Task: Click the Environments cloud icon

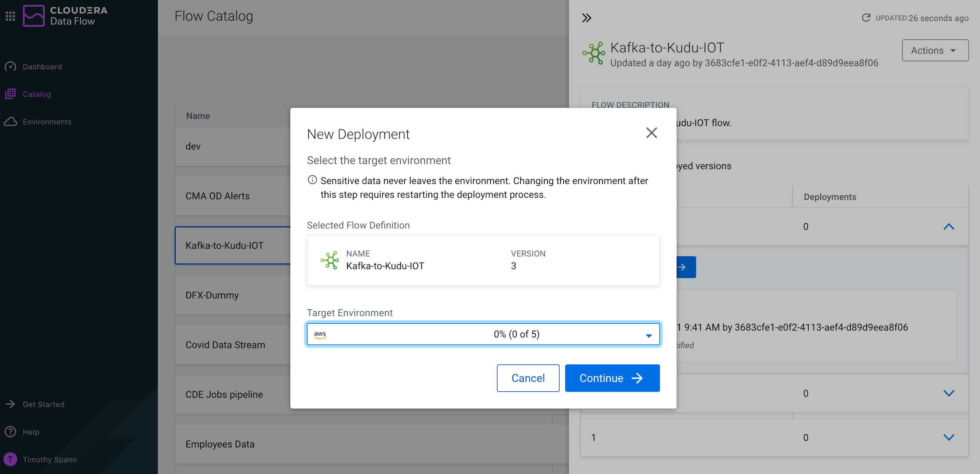Action: [x=10, y=121]
